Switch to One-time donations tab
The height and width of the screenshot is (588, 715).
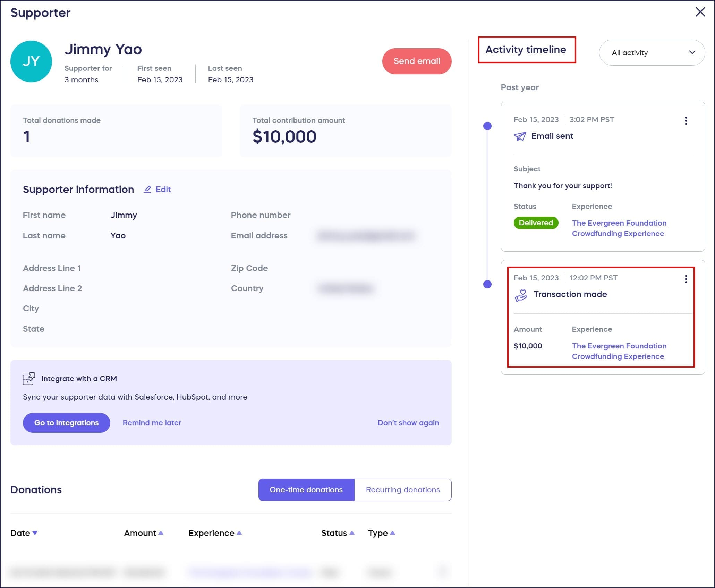pyautogui.click(x=306, y=489)
